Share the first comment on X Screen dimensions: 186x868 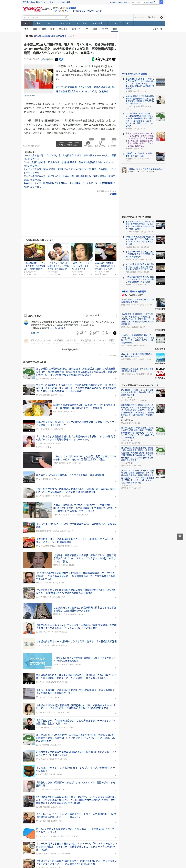coord(115,333)
